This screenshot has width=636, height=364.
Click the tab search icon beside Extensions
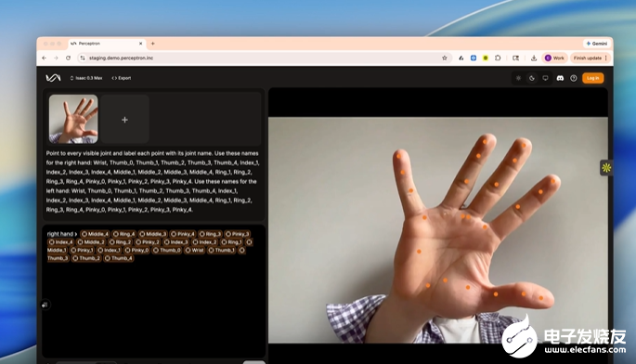click(515, 58)
